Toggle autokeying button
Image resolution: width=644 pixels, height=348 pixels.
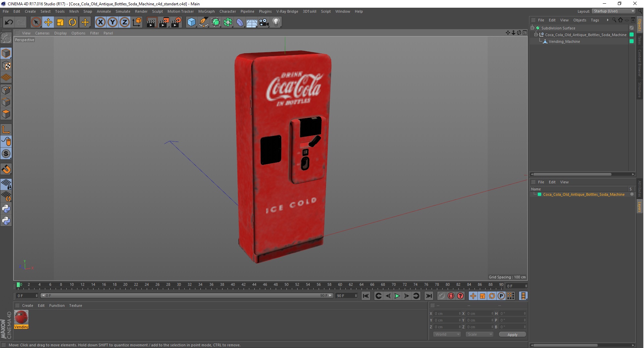pos(451,296)
